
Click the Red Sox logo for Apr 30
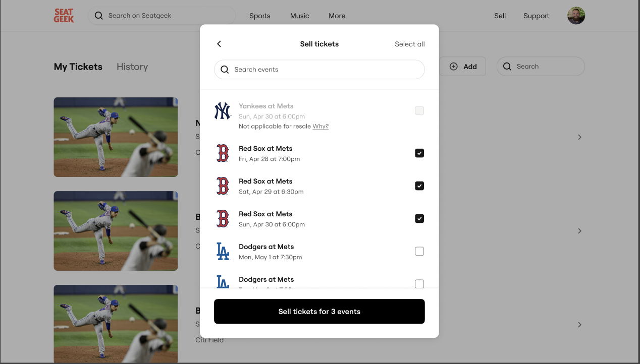coord(223,219)
